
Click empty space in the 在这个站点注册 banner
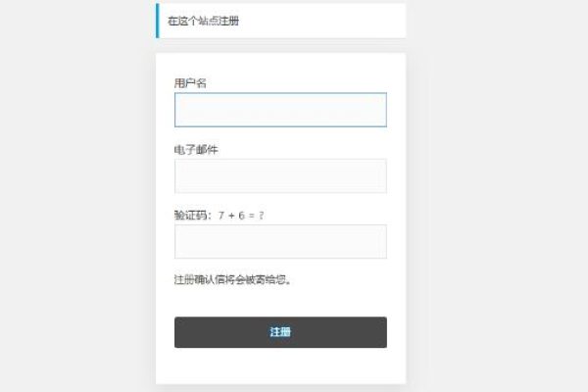click(333, 21)
